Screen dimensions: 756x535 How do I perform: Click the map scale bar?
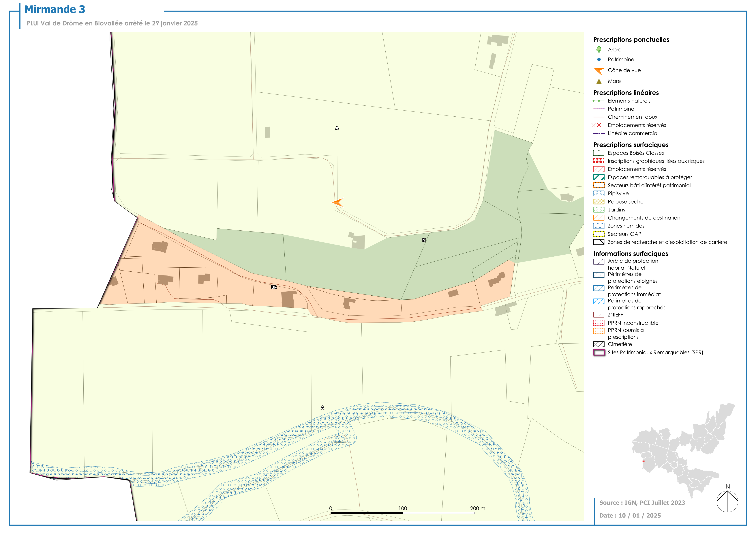click(402, 513)
